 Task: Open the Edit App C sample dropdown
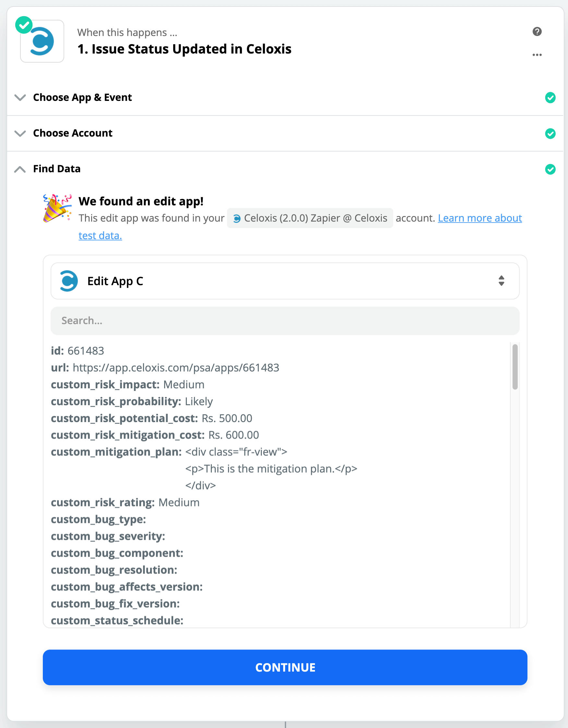[285, 281]
